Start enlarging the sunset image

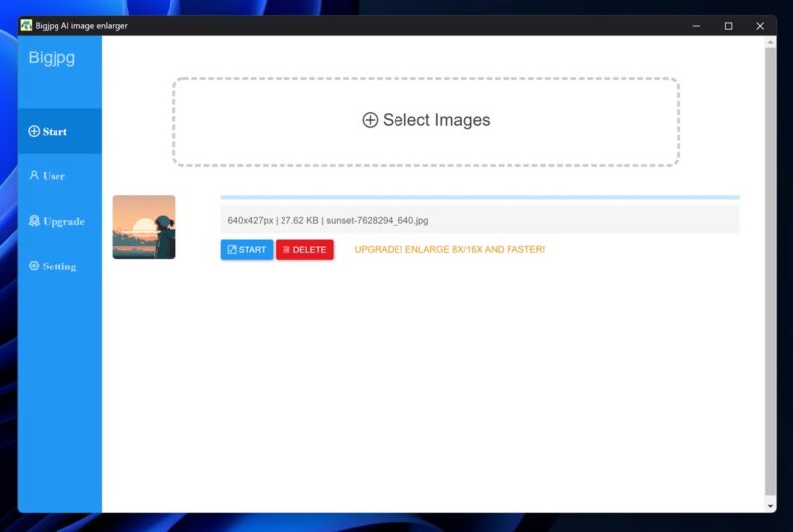point(247,249)
